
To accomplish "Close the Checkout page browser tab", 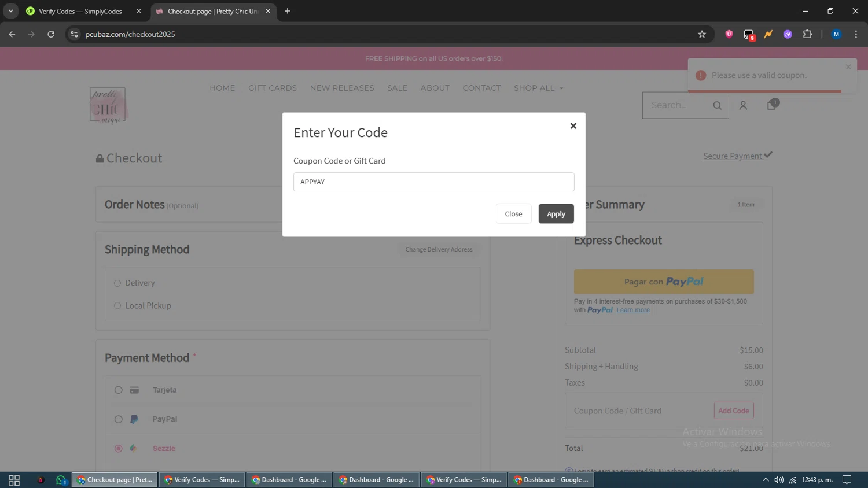I will click(x=268, y=11).
